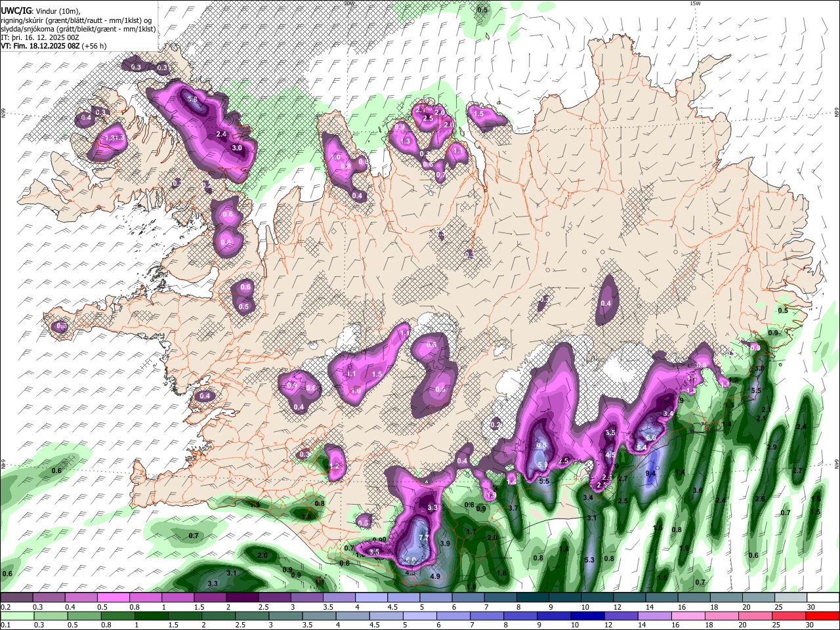Image resolution: width=840 pixels, height=630 pixels.
Task: Click the '7.7' precipitation value on the map
Action: pyautogui.click(x=424, y=537)
